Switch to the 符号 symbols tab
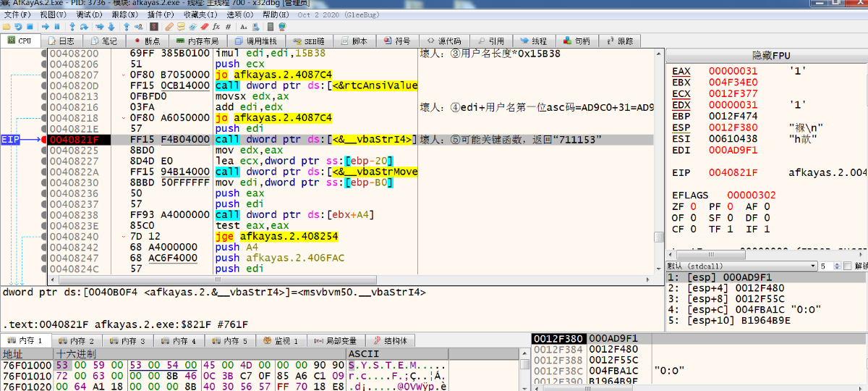 pyautogui.click(x=396, y=41)
